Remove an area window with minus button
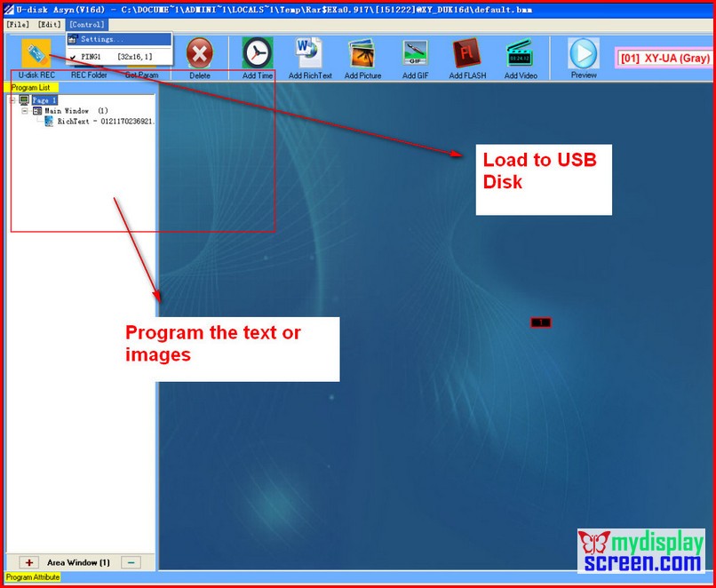 click(130, 562)
